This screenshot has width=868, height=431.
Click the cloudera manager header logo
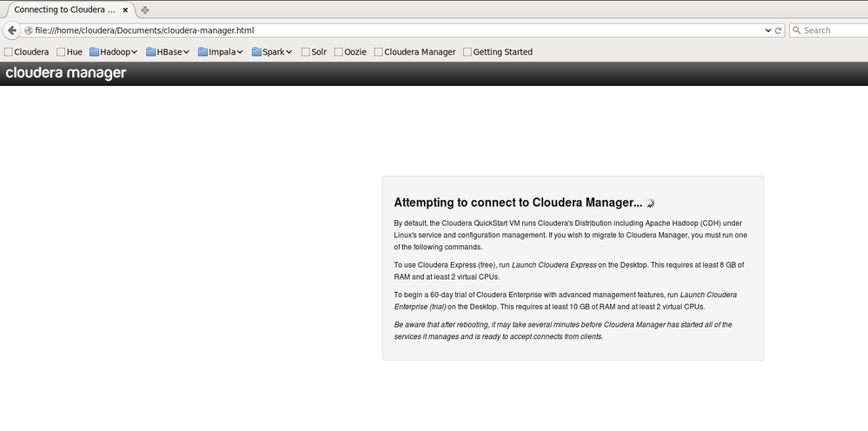tap(66, 73)
